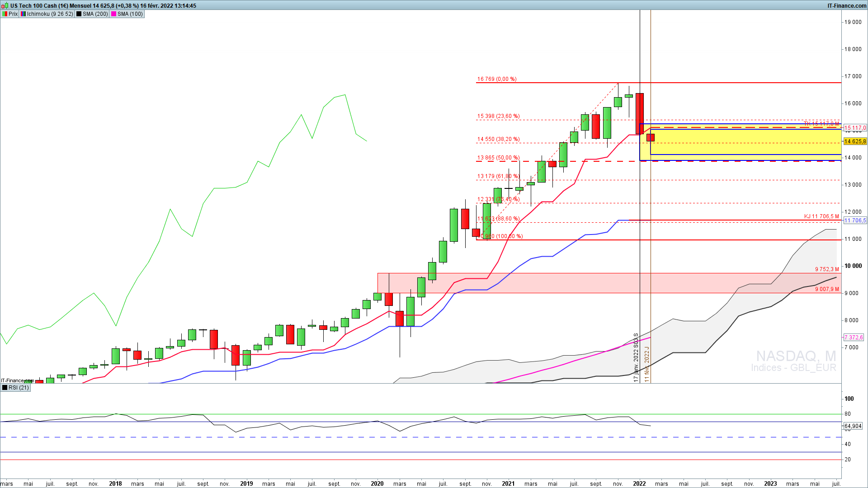The height and width of the screenshot is (488, 868).
Task: Click the 64,904 RSI value label
Action: coord(853,426)
